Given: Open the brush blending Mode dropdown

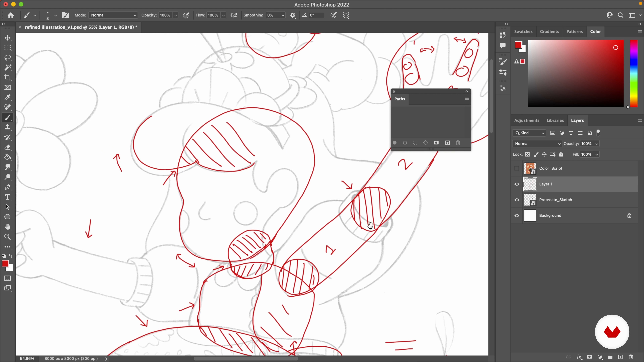Looking at the screenshot, I should [113, 15].
